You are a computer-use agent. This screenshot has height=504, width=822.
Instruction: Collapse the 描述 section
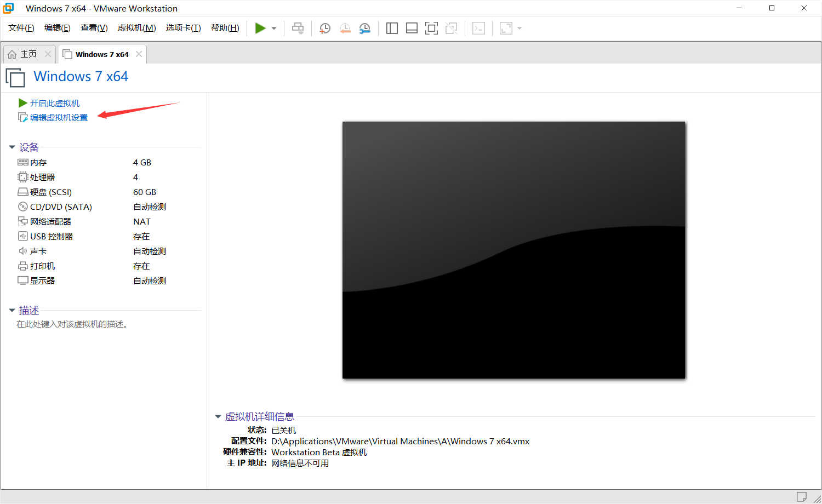(x=12, y=310)
